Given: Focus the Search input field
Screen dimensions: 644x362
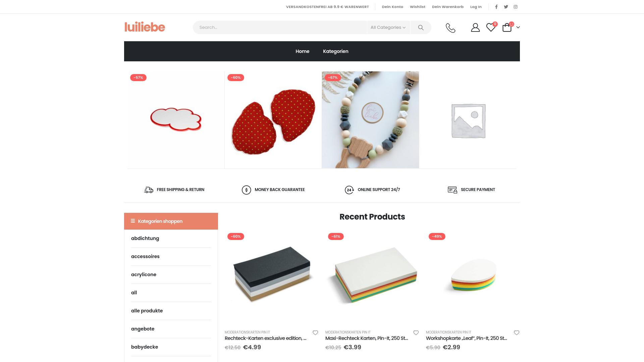Looking at the screenshot, I should click(x=280, y=27).
